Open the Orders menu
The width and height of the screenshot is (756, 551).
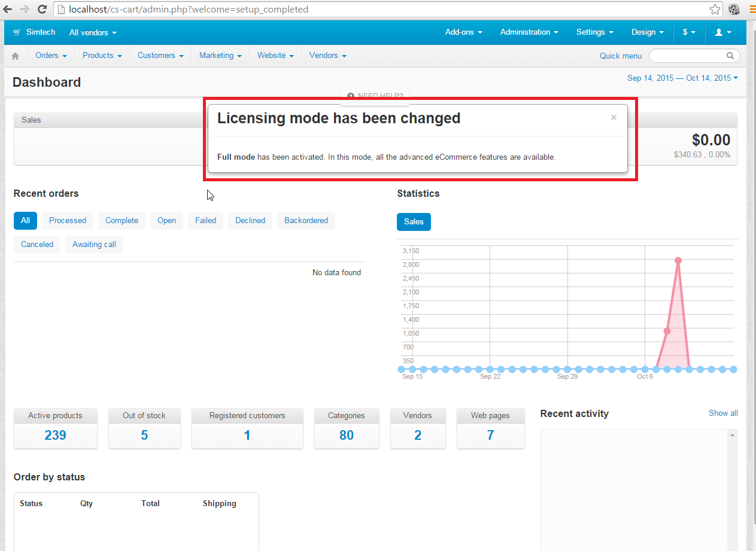[x=50, y=55]
